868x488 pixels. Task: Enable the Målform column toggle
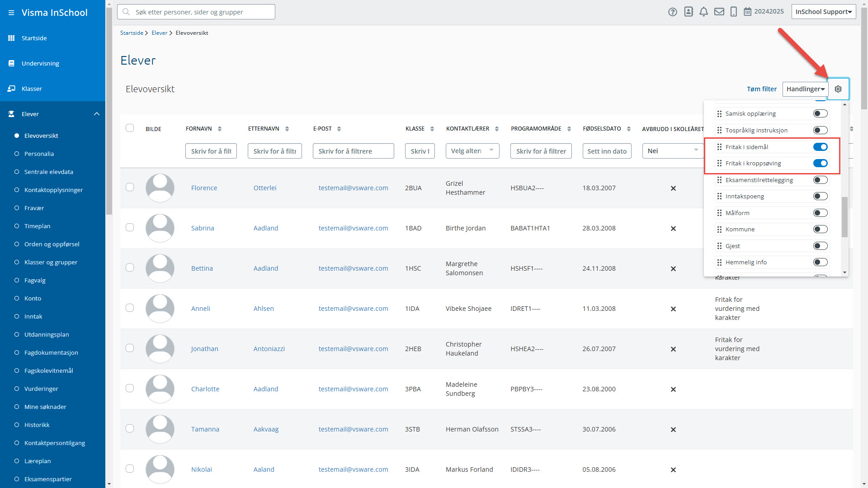820,213
